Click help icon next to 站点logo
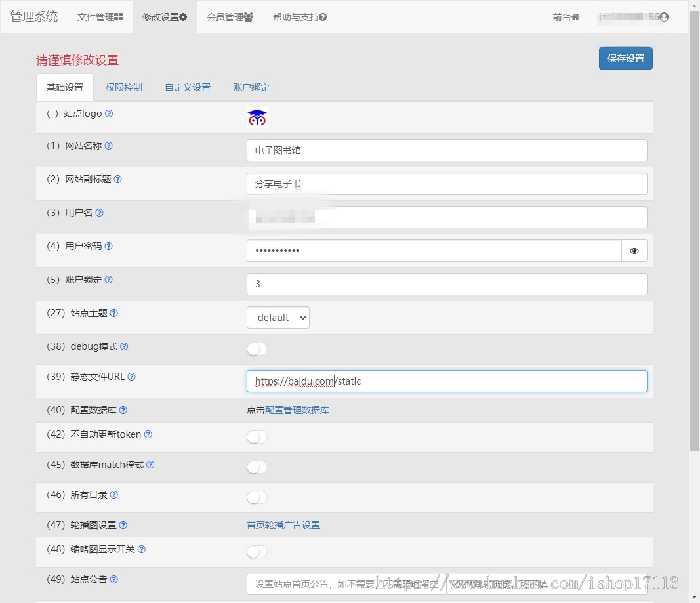Viewport: 700px width, 603px height. click(109, 114)
